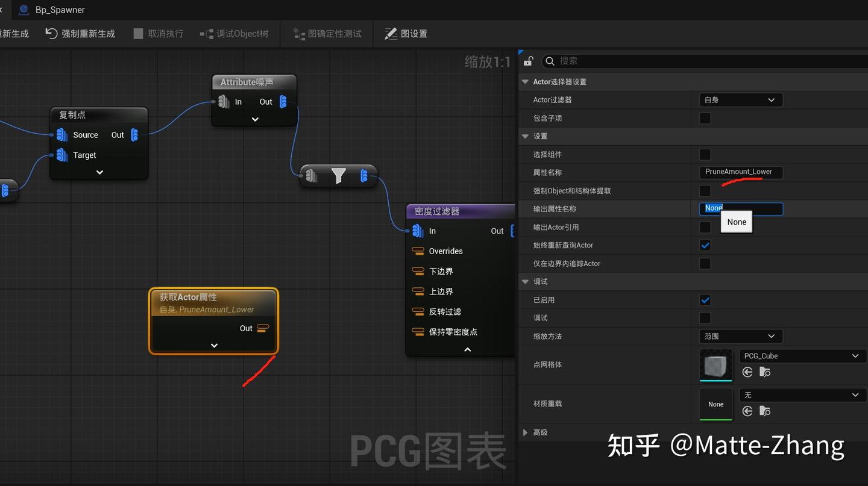Click the 输出属性名称 None input field
This screenshot has width=868, height=486.
pos(741,208)
